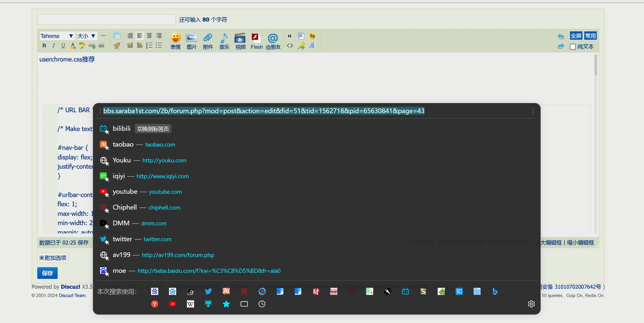Search with the YouTube one-off engine icon
This screenshot has height=323, width=644.
pos(173,304)
